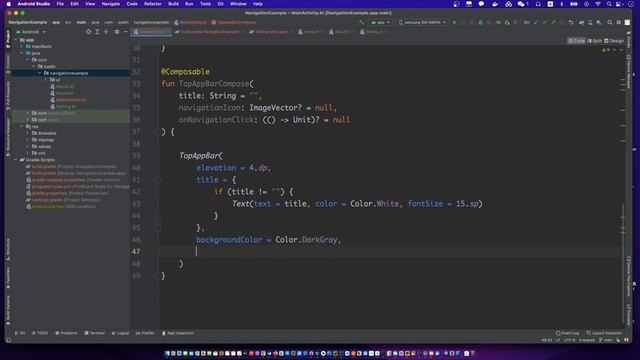This screenshot has height=360, width=640.
Task: Click the Undo arrow in toolbar
Action: (x=571, y=22)
